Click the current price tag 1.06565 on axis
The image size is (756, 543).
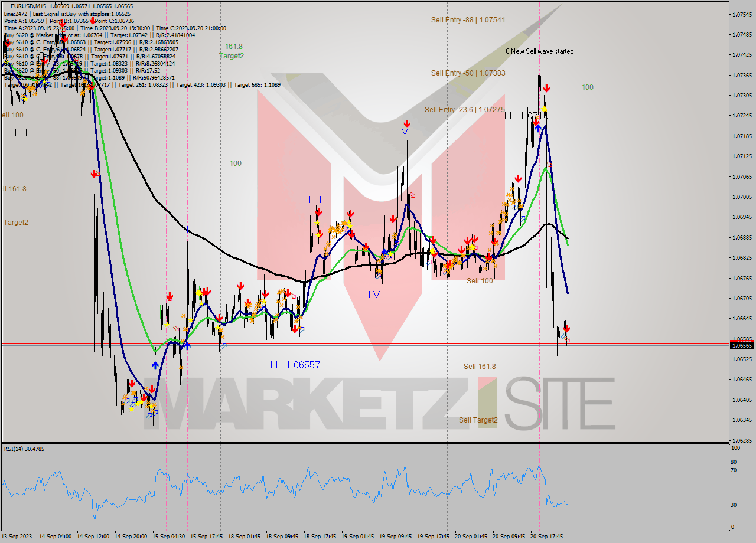pyautogui.click(x=742, y=345)
